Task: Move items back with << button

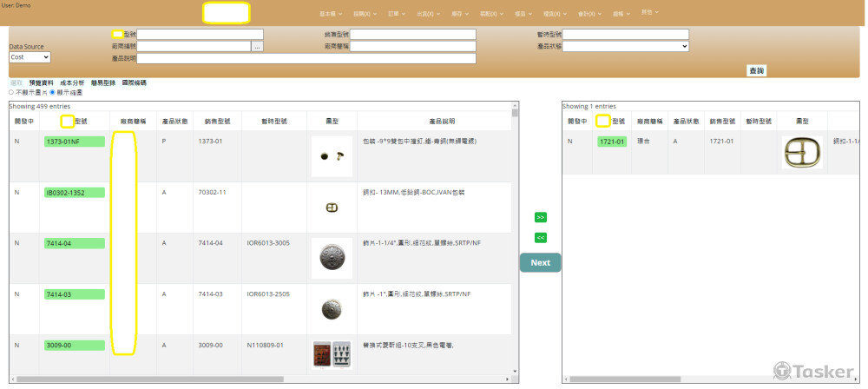Action: click(x=540, y=238)
